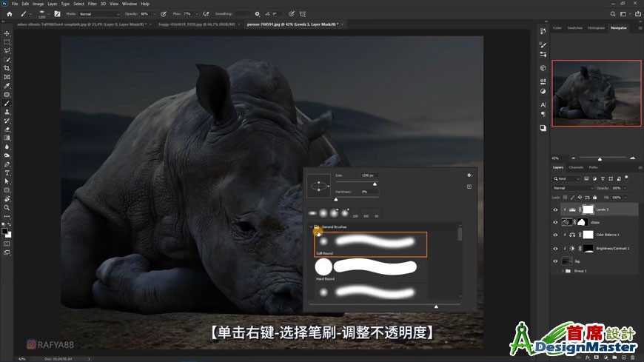Viewport: 644px width, 362px height.
Task: Click the navigator zoom out button
Action: (x=574, y=158)
